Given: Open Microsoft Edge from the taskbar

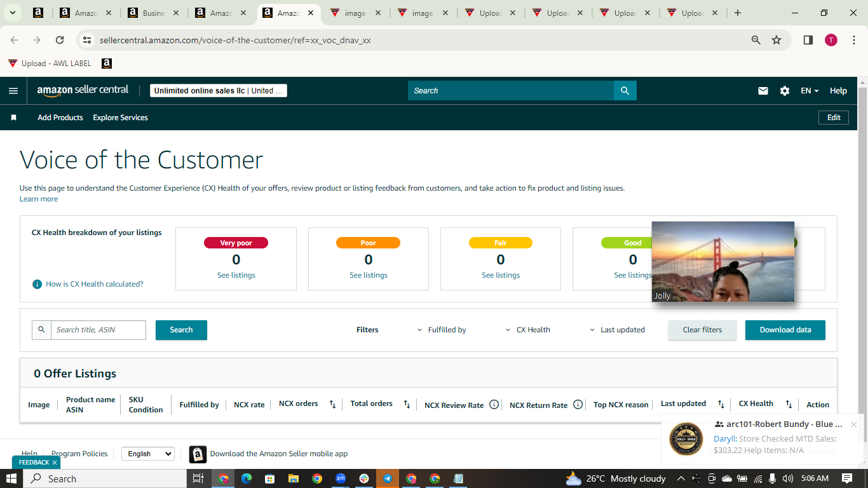Looking at the screenshot, I should (x=247, y=478).
